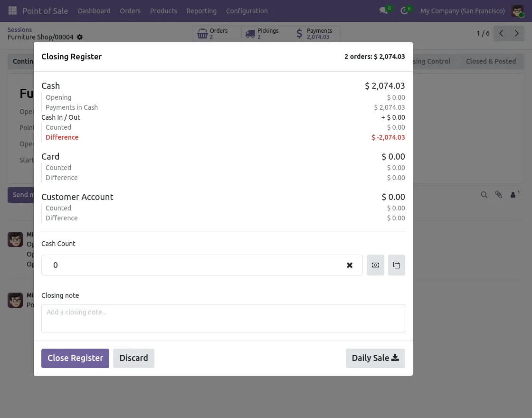Open the apps grid menu icon
The width and height of the screenshot is (532, 418).
point(12,10)
